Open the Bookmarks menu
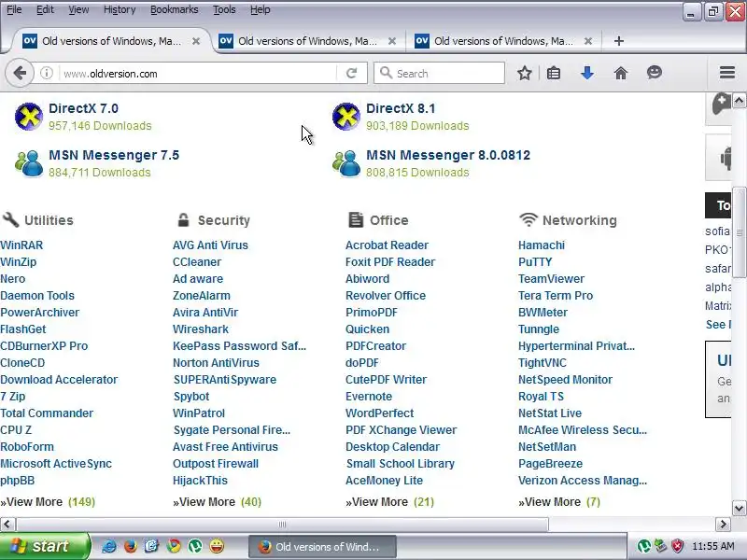This screenshot has height=560, width=747. point(175,9)
